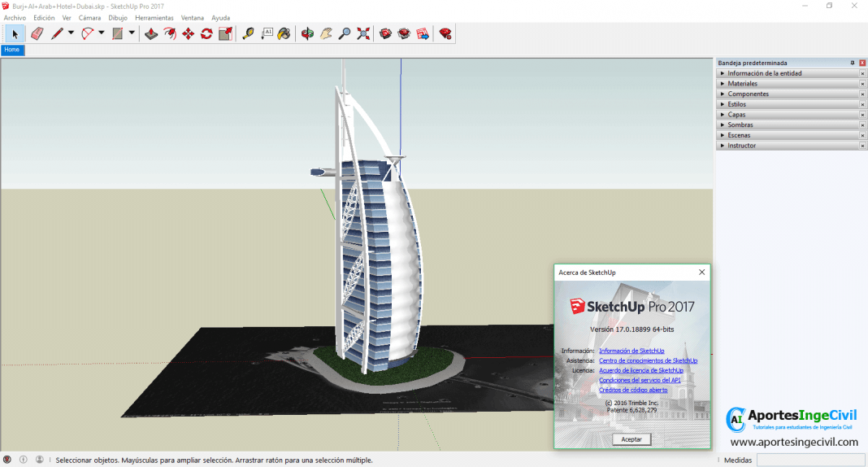
Task: Close the Materiales panel with its x
Action: tap(862, 84)
